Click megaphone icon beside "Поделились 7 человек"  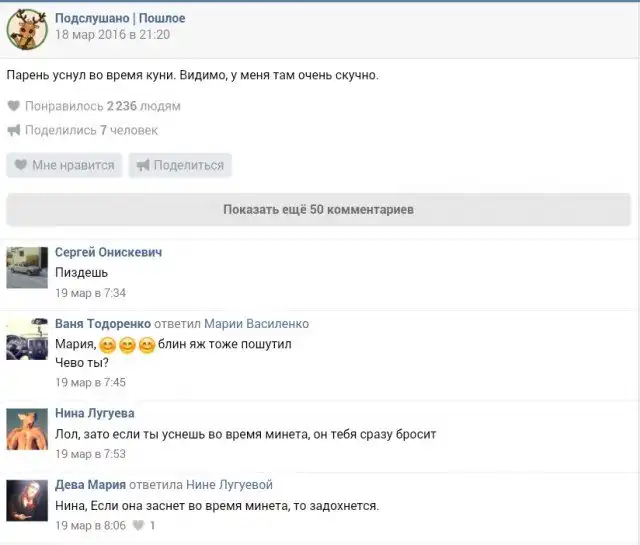click(x=14, y=130)
